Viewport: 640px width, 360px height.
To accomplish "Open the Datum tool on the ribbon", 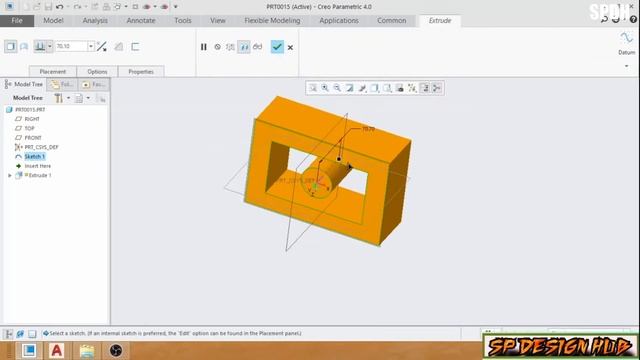I will (x=626, y=42).
